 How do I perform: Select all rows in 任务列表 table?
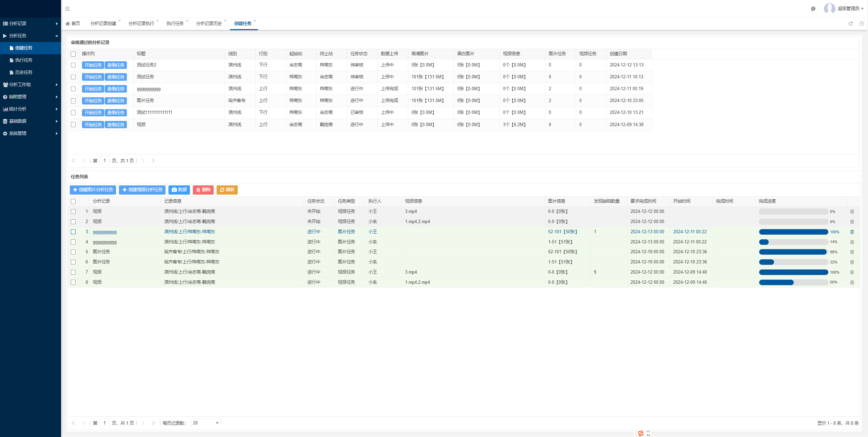tap(73, 202)
